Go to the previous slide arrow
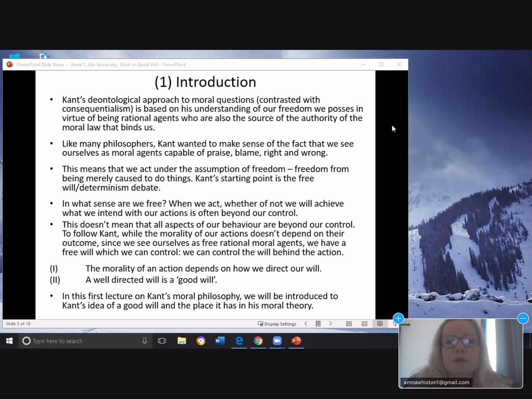Image resolution: width=532 pixels, height=399 pixels. pyautogui.click(x=306, y=324)
